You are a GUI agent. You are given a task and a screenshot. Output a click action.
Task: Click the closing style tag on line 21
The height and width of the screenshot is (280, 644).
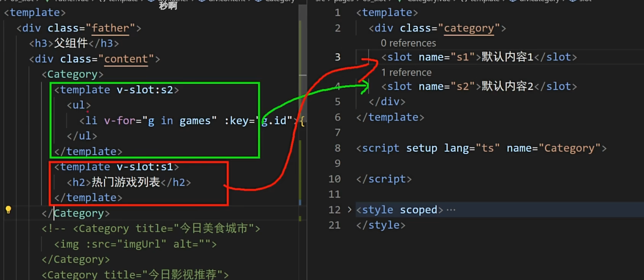point(381,225)
